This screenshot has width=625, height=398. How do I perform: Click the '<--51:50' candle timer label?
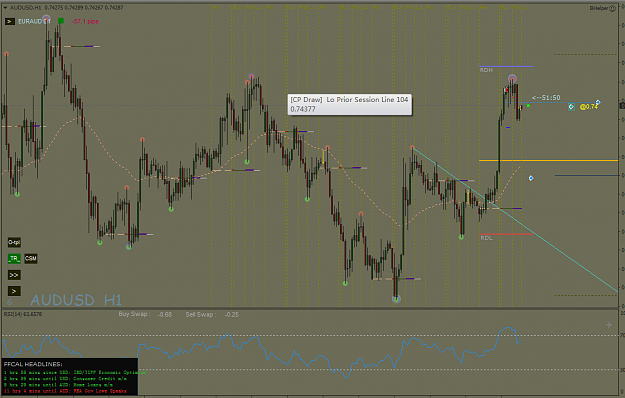pyautogui.click(x=546, y=98)
